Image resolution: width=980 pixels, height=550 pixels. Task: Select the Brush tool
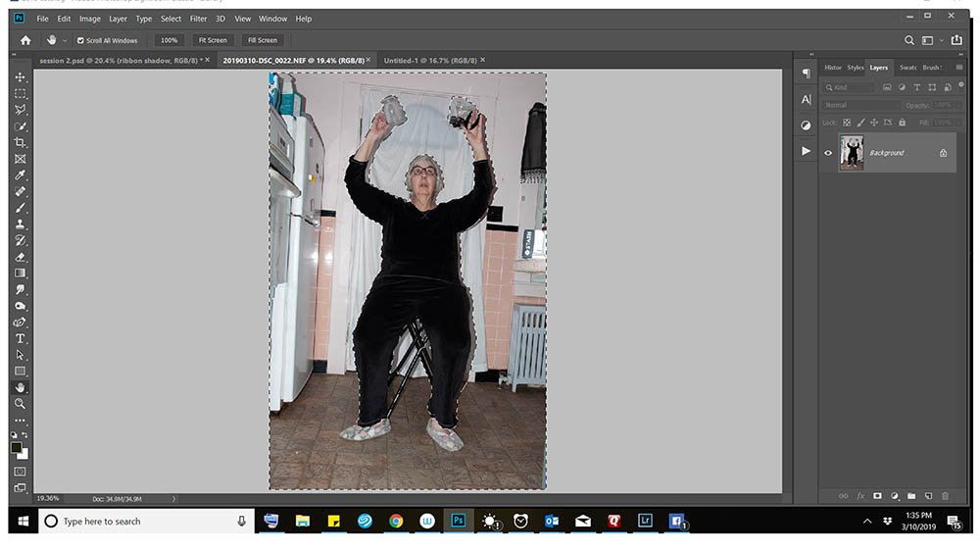click(20, 208)
